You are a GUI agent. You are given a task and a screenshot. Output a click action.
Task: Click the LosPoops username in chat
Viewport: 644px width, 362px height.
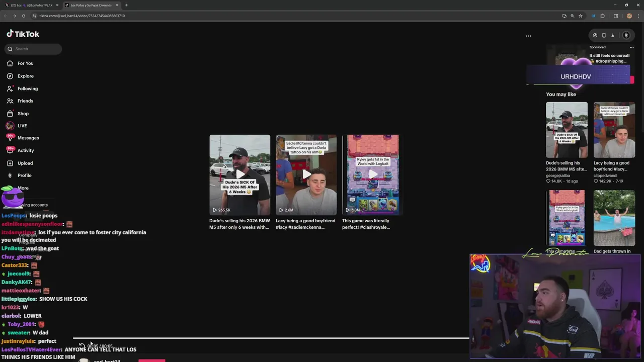14,215
